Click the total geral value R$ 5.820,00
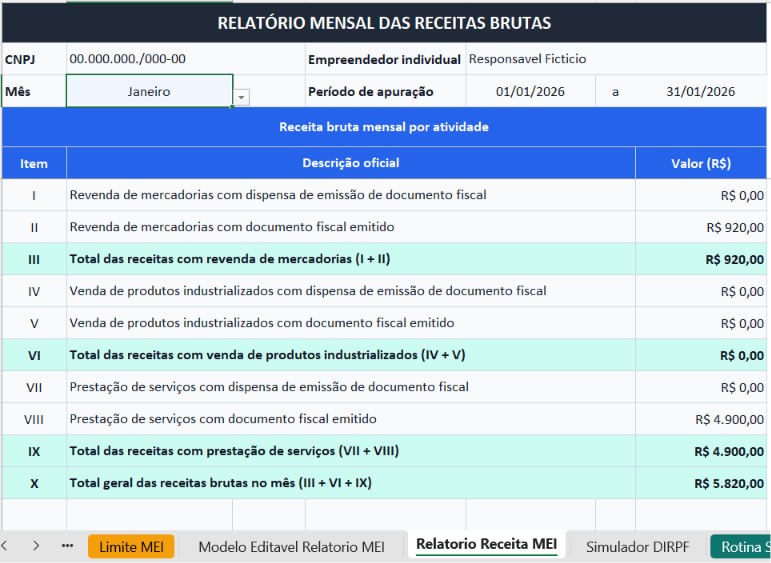This screenshot has height=563, width=771. click(x=701, y=483)
